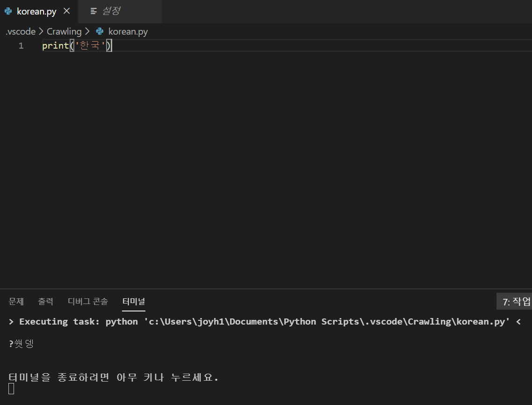
Task: Click the settings icon on the 설정 tab
Action: [93, 11]
